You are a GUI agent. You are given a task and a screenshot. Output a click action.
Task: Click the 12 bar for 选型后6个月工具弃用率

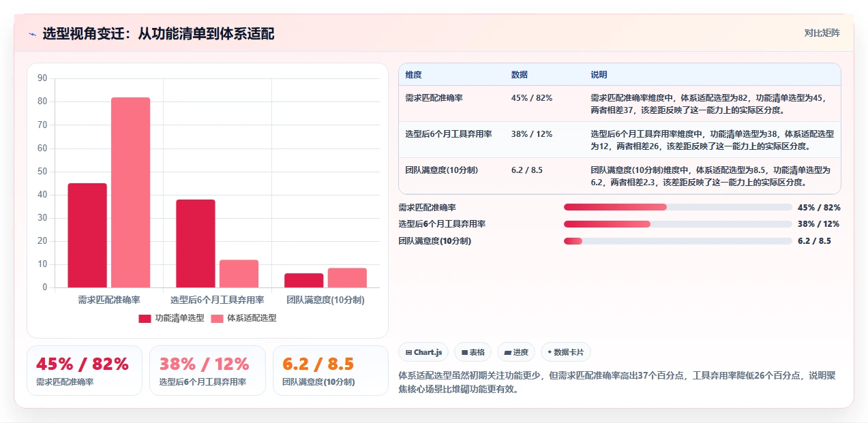coord(239,274)
